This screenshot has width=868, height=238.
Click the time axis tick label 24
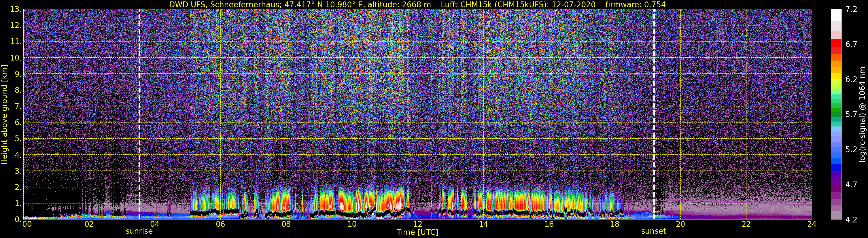812,224
